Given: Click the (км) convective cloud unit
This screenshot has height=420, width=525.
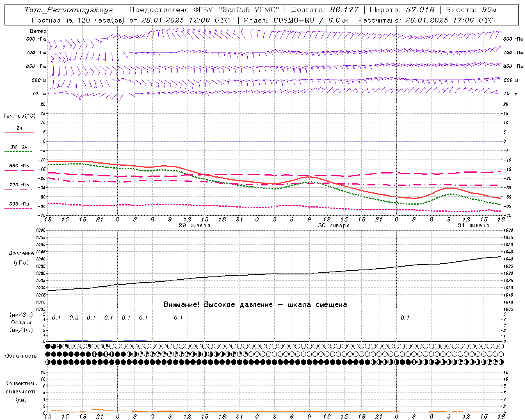Looking at the screenshot, I should click(x=21, y=399).
